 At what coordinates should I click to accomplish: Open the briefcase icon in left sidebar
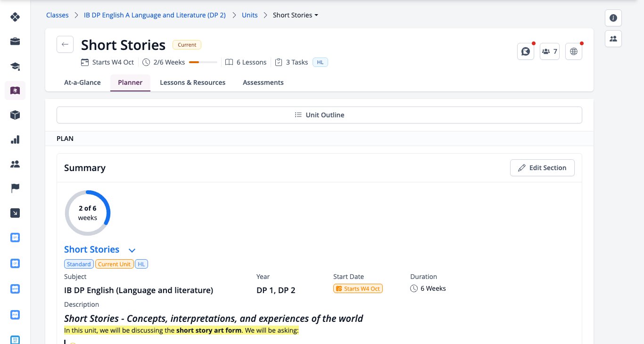15,41
